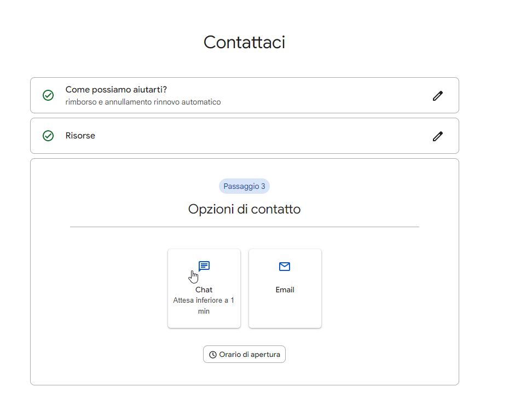Expand the 'Come possiamo aiutarti?' step title
This screenshot has height=404, width=532.
pyautogui.click(x=115, y=90)
